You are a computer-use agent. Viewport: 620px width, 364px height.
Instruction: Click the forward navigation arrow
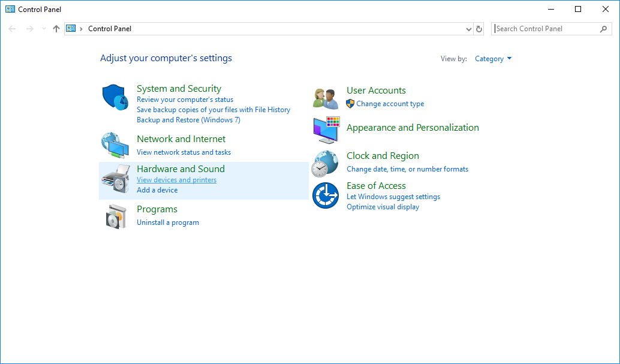(x=29, y=29)
